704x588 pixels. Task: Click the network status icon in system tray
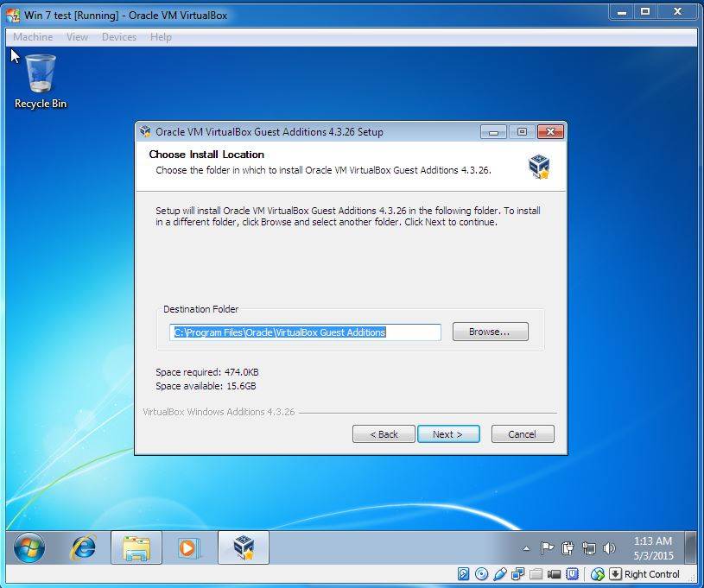pos(589,546)
